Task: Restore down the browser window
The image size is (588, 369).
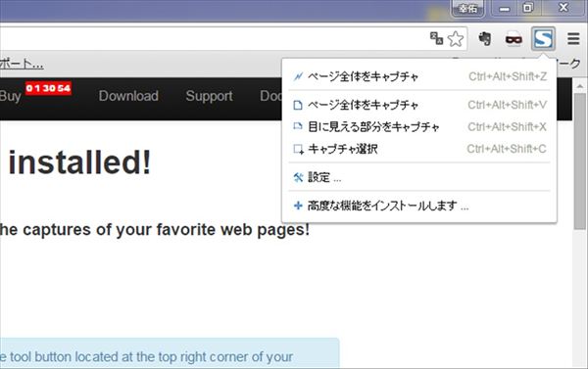Action: pos(527,8)
